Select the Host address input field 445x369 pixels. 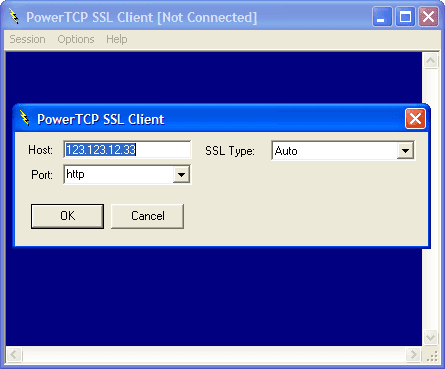[127, 150]
